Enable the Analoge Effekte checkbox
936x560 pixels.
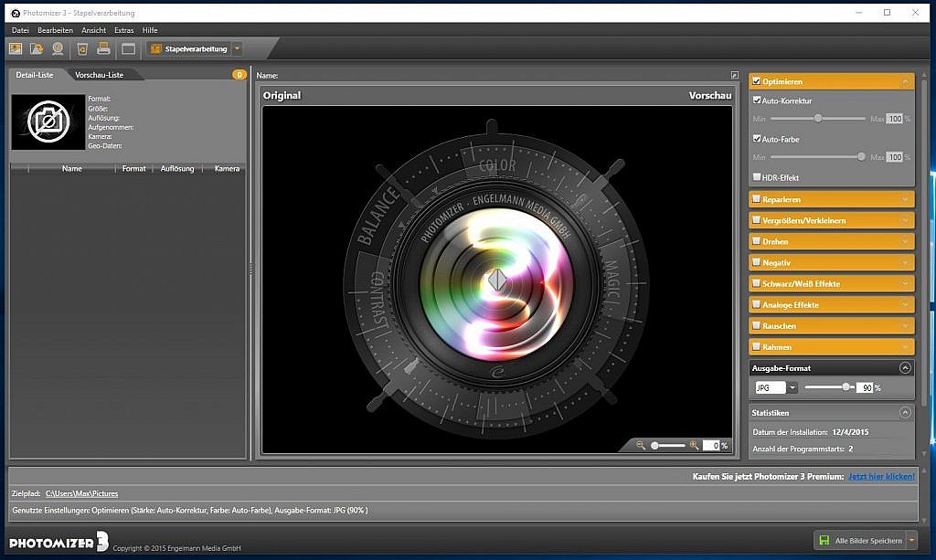pyautogui.click(x=756, y=304)
